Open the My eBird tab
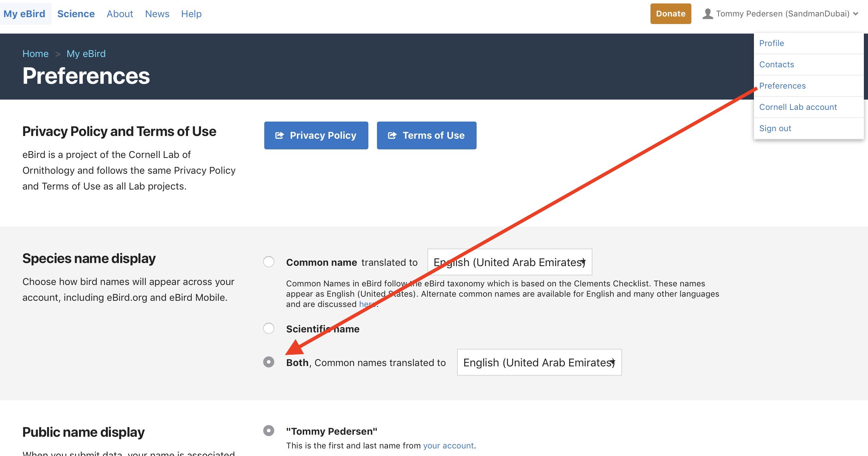 tap(25, 14)
